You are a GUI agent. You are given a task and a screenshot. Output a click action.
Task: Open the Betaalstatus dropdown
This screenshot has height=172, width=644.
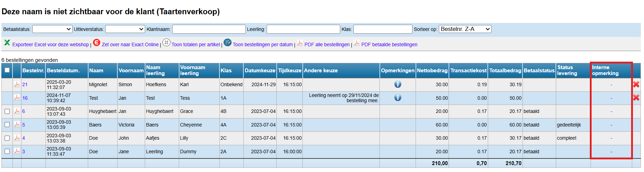click(x=52, y=29)
